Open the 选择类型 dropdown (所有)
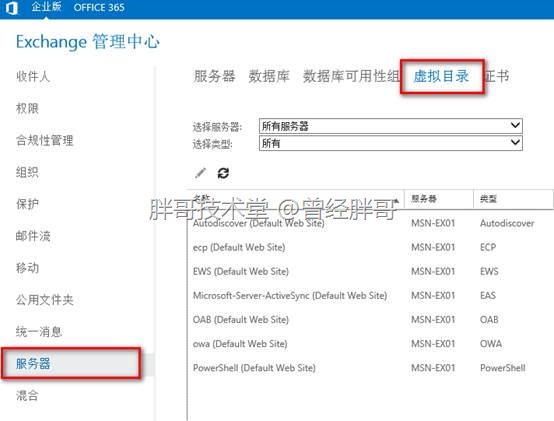This screenshot has width=554, height=421. pyautogui.click(x=390, y=143)
